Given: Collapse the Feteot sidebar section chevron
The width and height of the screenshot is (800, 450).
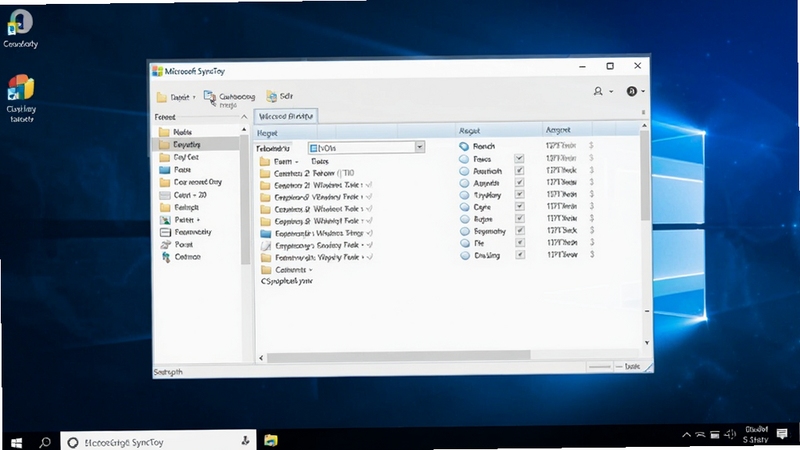Looking at the screenshot, I should 244,117.
